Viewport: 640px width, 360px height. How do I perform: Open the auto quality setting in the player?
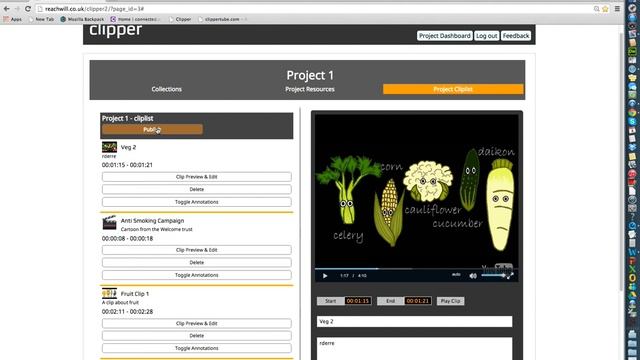click(456, 276)
